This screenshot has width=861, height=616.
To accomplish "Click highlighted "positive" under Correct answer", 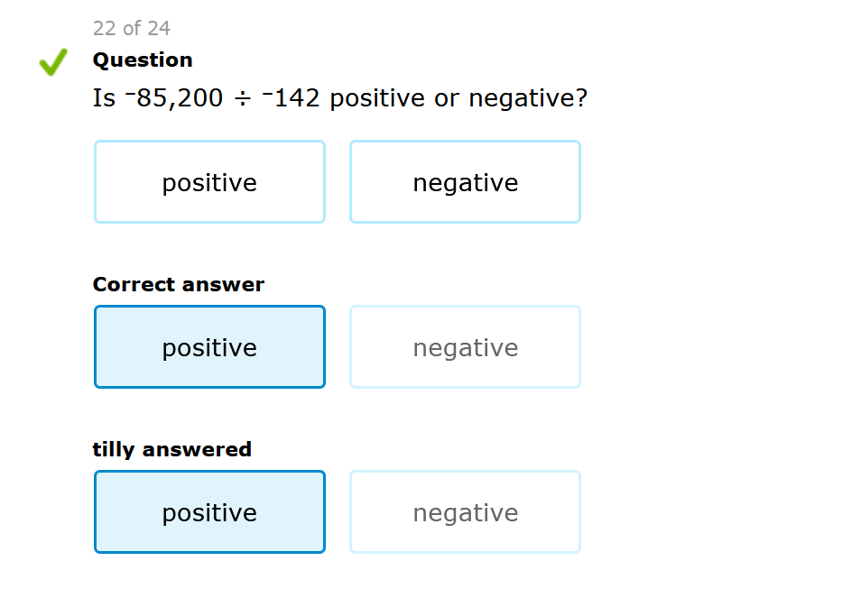I will pyautogui.click(x=209, y=347).
